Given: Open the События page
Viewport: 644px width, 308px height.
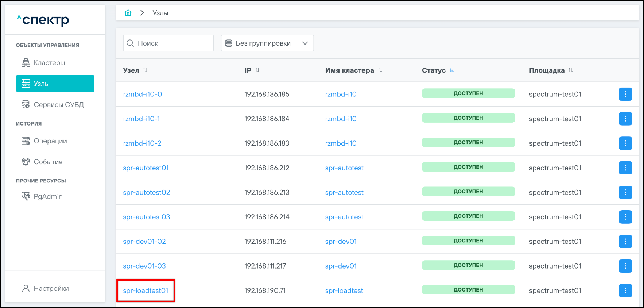Looking at the screenshot, I should pos(48,162).
